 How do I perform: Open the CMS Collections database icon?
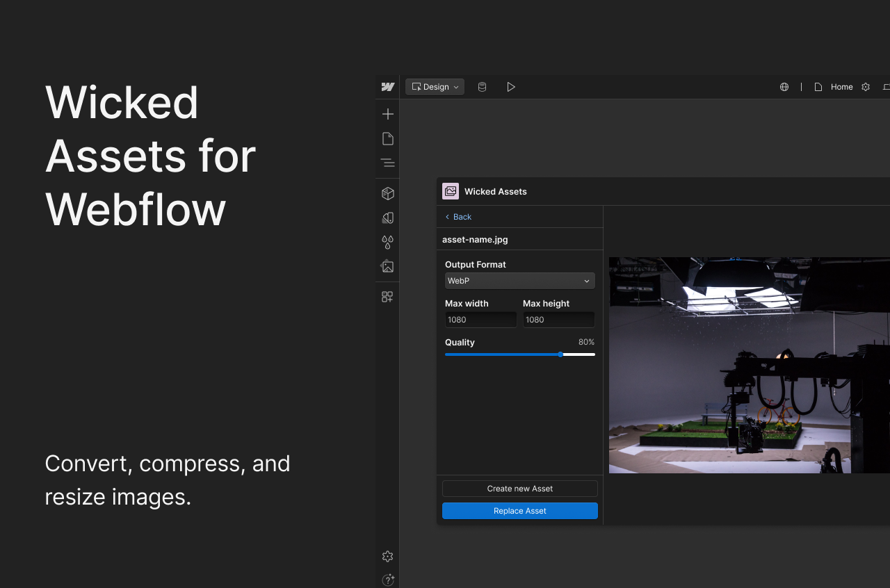tap(482, 86)
